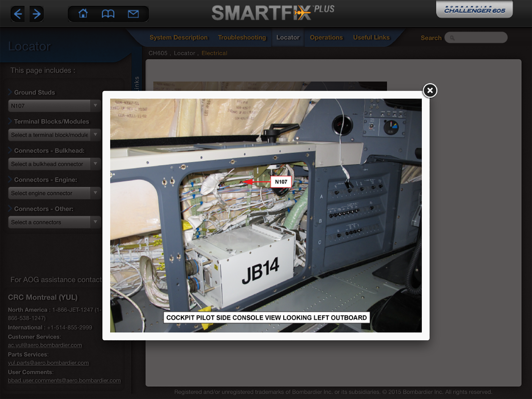Go to home via house icon
The width and height of the screenshot is (532, 399).
83,13
